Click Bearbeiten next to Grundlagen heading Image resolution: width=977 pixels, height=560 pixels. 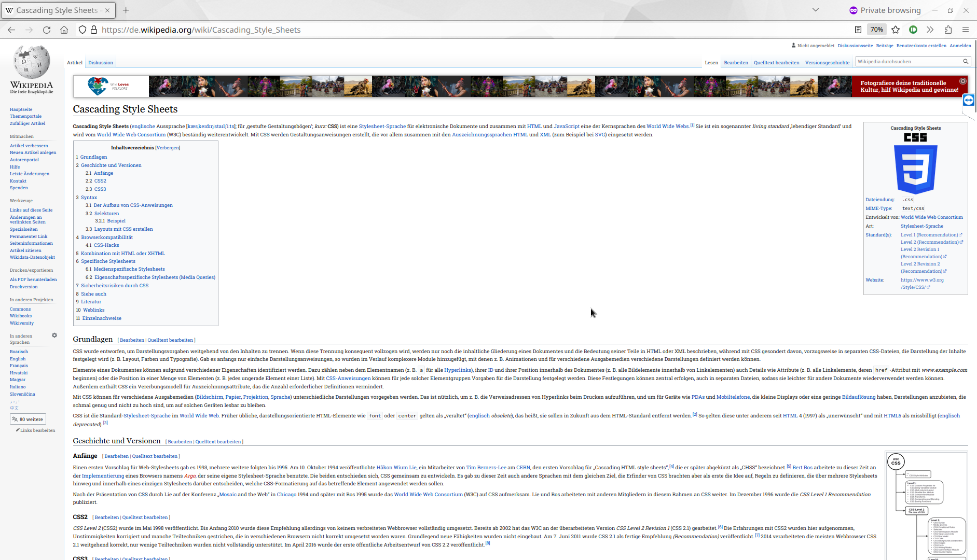tap(132, 340)
